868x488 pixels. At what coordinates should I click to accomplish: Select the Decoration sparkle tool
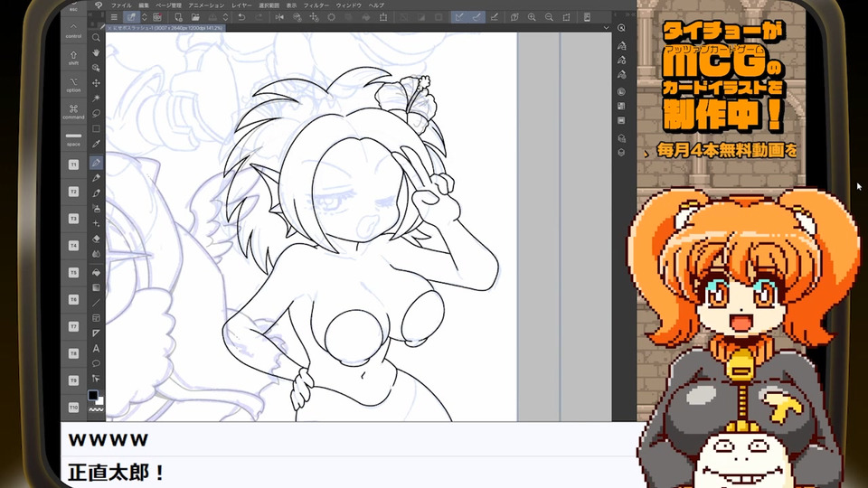pos(96,223)
